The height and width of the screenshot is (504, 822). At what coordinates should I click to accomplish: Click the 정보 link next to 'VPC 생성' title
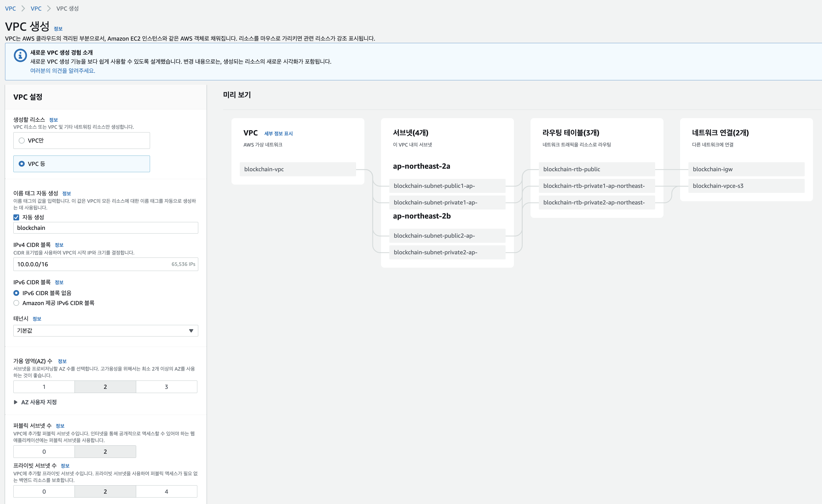(58, 29)
